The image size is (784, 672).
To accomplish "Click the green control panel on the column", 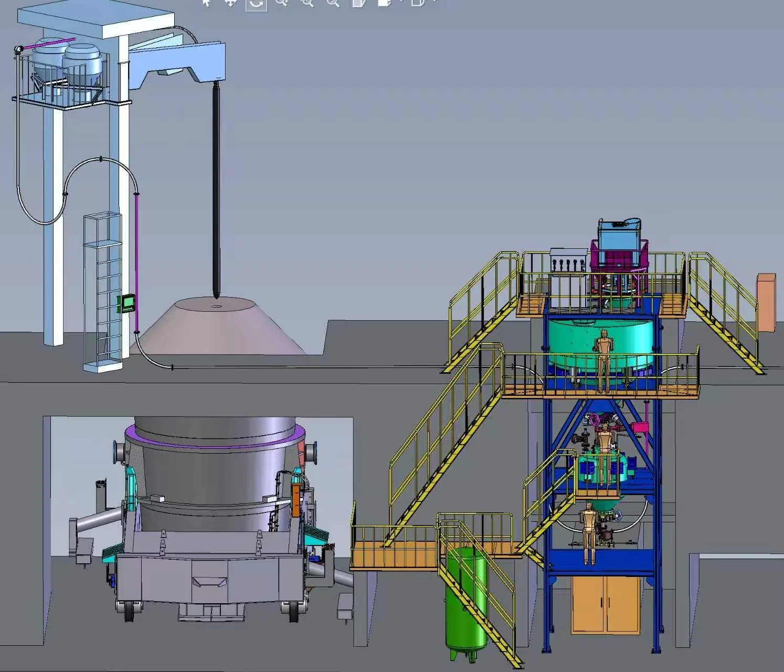I will point(128,303).
